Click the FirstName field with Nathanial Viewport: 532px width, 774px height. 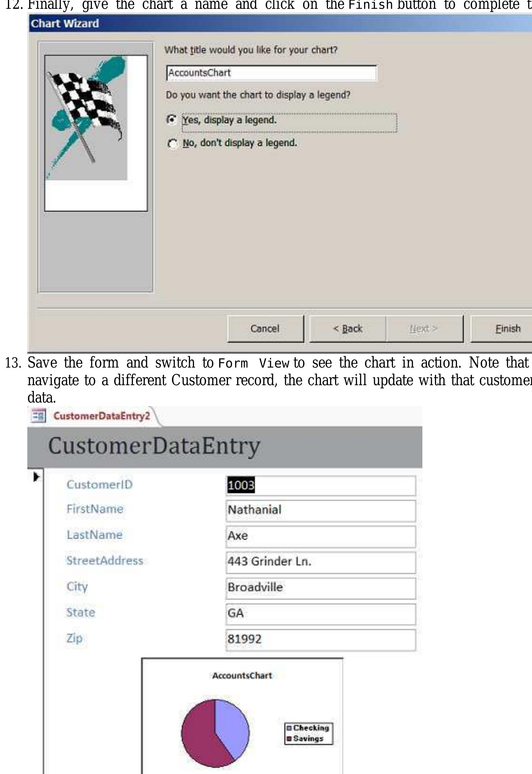click(320, 510)
